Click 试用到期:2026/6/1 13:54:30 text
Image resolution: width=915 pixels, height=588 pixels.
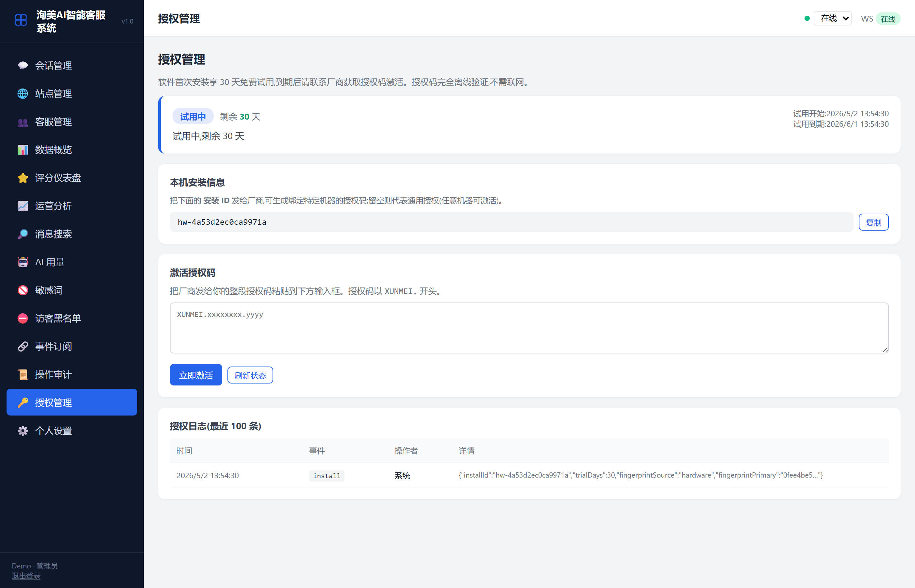(x=841, y=124)
